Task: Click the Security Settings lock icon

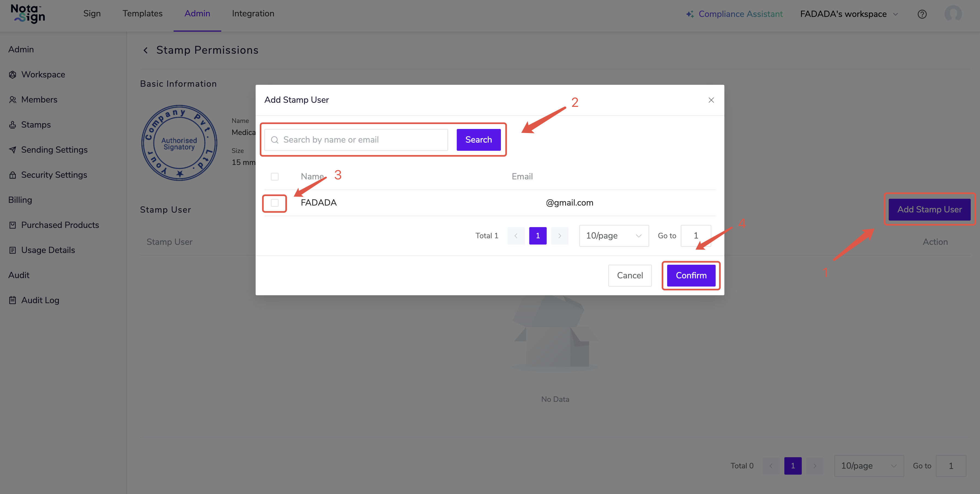Action: 13,175
